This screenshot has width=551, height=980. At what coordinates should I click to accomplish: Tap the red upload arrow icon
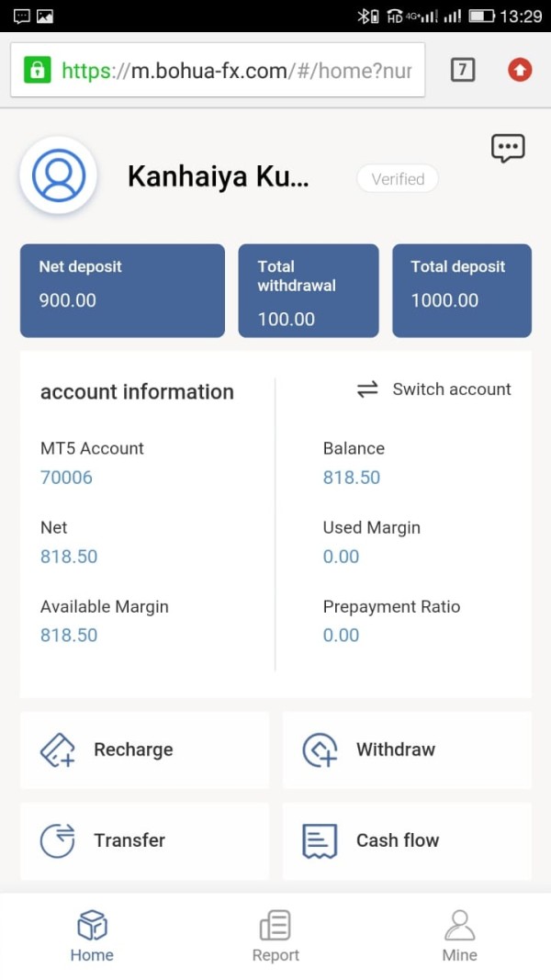click(520, 69)
